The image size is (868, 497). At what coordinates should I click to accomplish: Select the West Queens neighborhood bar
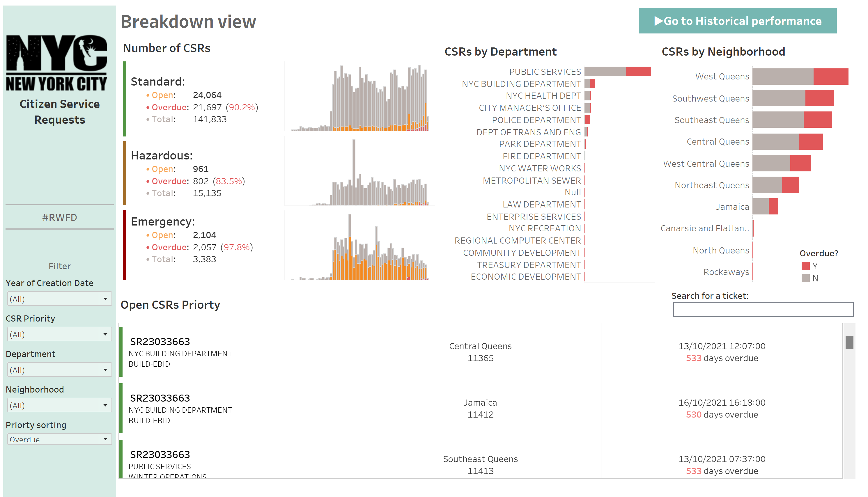[x=800, y=77]
